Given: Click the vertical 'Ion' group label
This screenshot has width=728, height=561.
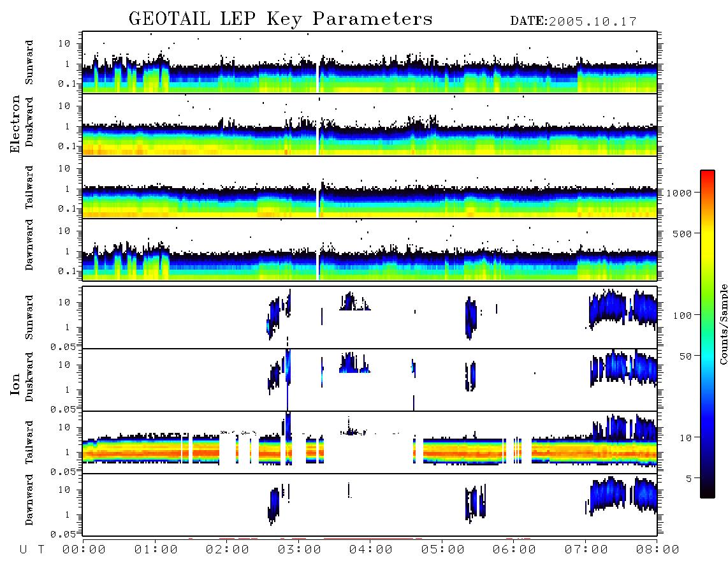Looking at the screenshot, I should coord(15,384).
